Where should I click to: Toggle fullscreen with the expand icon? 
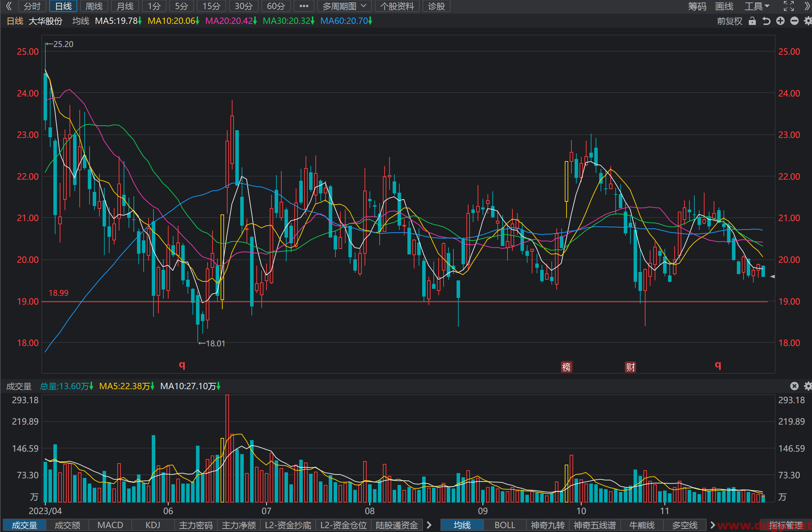click(x=789, y=6)
